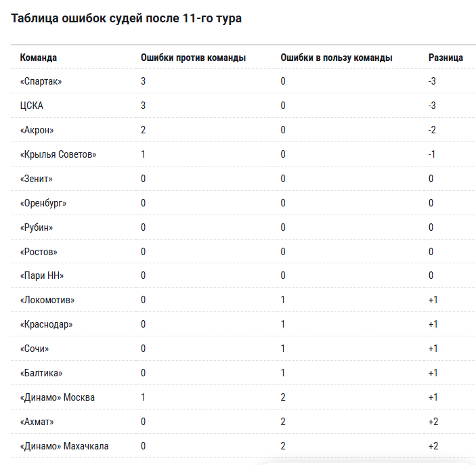Click the Ошибки в пользу команды header

pyautogui.click(x=337, y=58)
